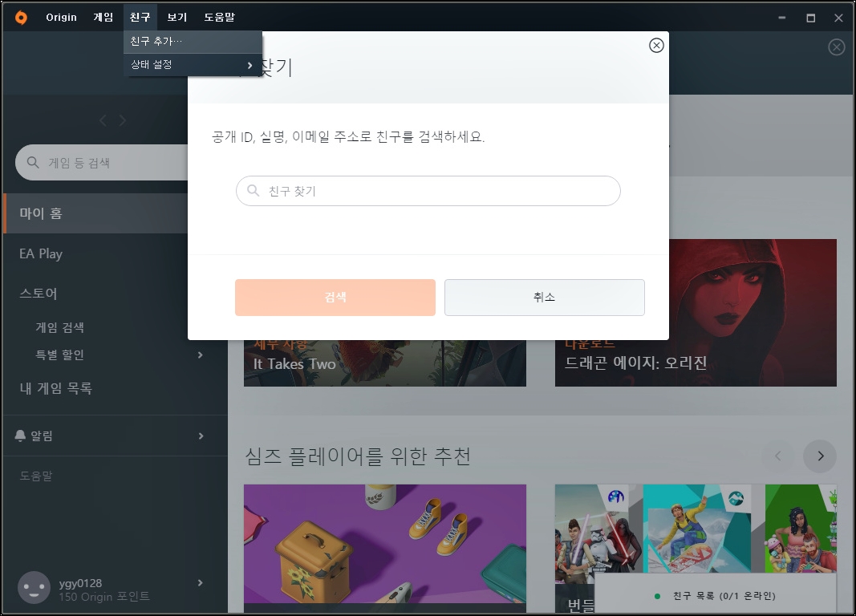
Task: Click previous arrow in Sims recommendations carousel
Action: click(778, 456)
